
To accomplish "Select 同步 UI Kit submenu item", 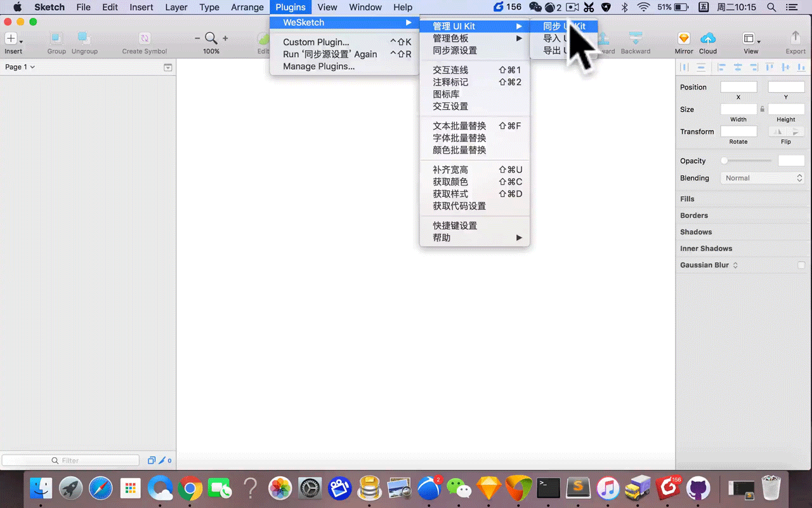I will click(563, 26).
